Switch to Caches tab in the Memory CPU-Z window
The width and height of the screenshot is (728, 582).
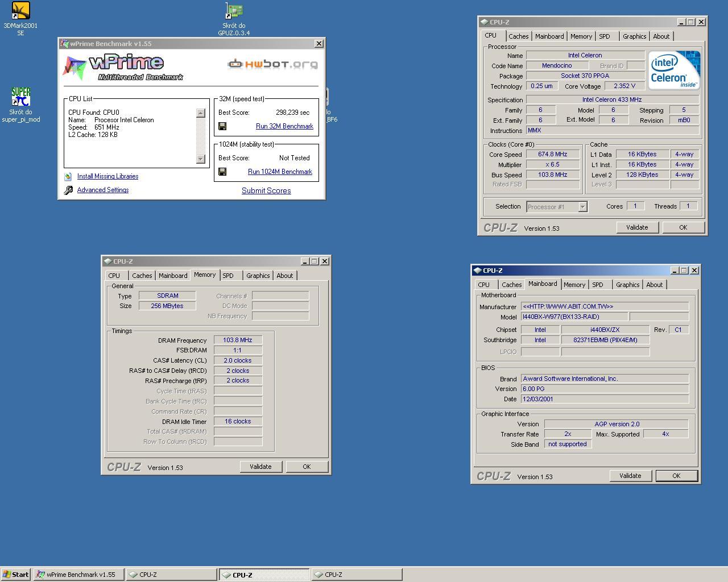[142, 276]
